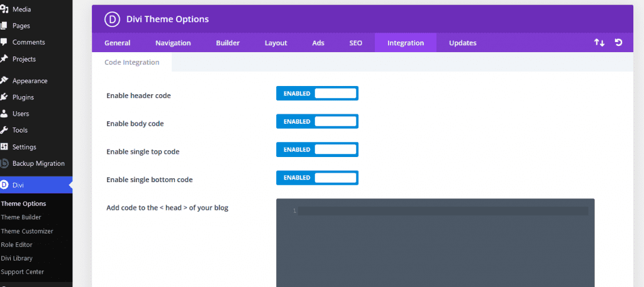Click the Backup Migration icon
The height and width of the screenshot is (287, 644).
(4, 163)
